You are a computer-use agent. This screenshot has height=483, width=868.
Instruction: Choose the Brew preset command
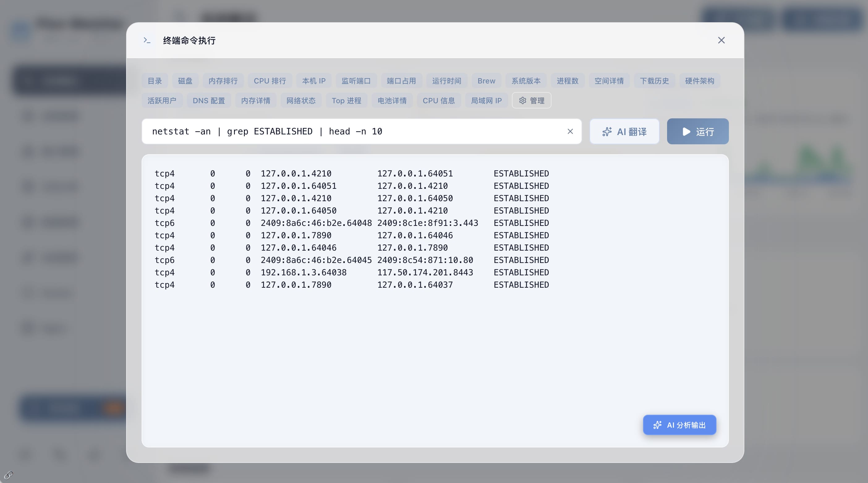[486, 81]
